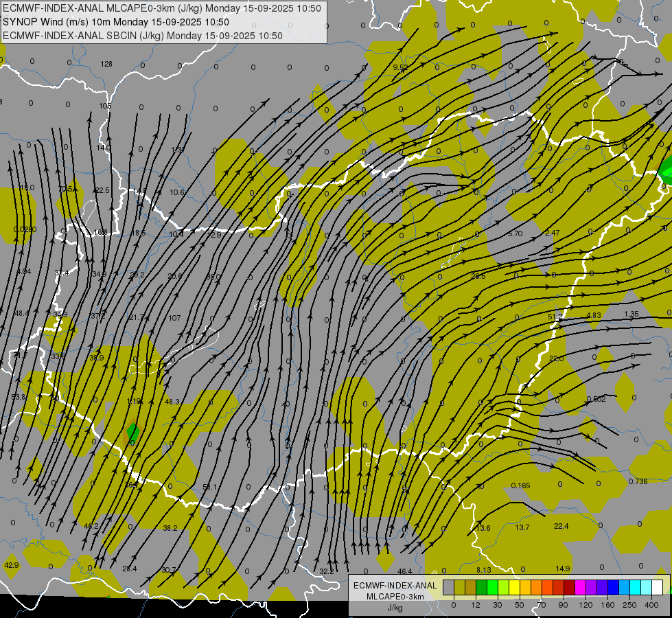Click the map value 4.83
The height and width of the screenshot is (618, 672).
click(x=593, y=315)
